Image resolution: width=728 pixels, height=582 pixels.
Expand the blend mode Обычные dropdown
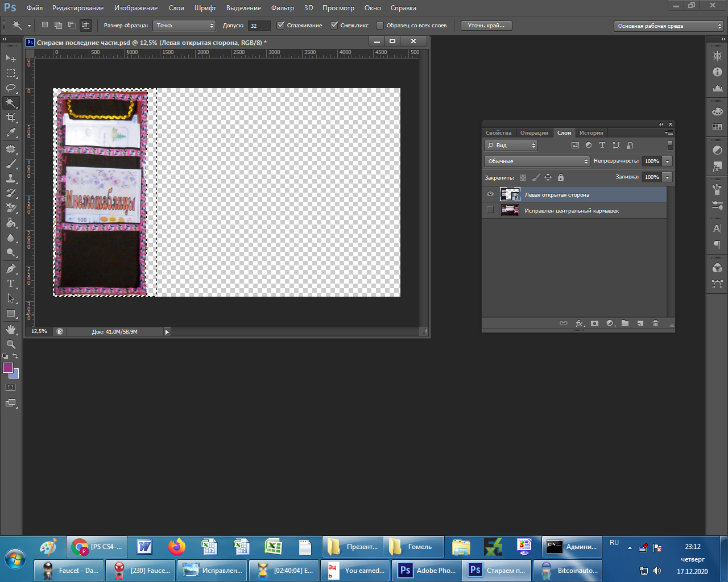pyautogui.click(x=537, y=161)
